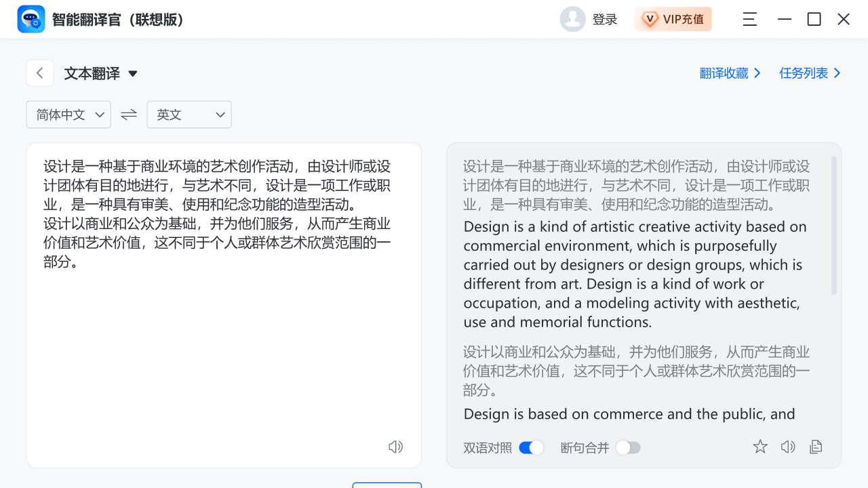Open the 英文 target language dropdown
Image resolution: width=868 pixels, height=488 pixels.
tap(189, 115)
